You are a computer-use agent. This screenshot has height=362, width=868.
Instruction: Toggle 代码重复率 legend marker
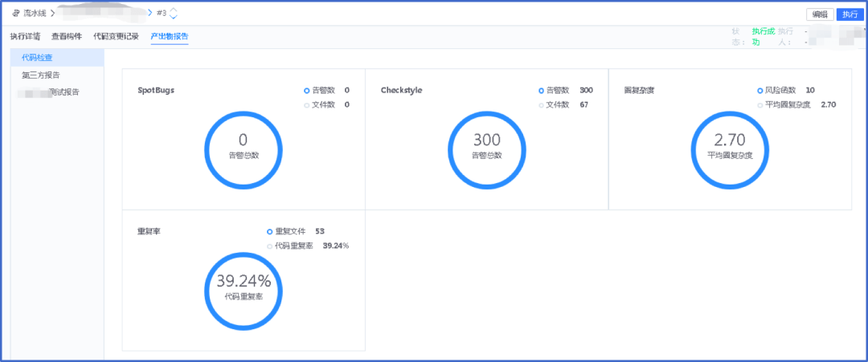point(269,246)
